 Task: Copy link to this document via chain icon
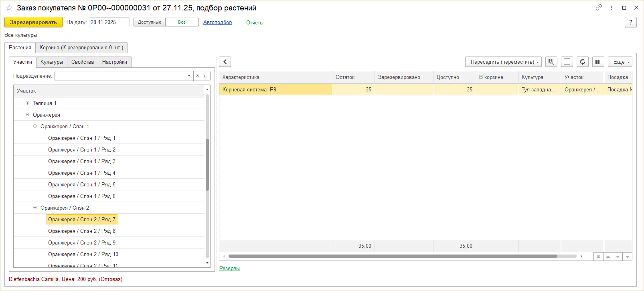[599, 8]
